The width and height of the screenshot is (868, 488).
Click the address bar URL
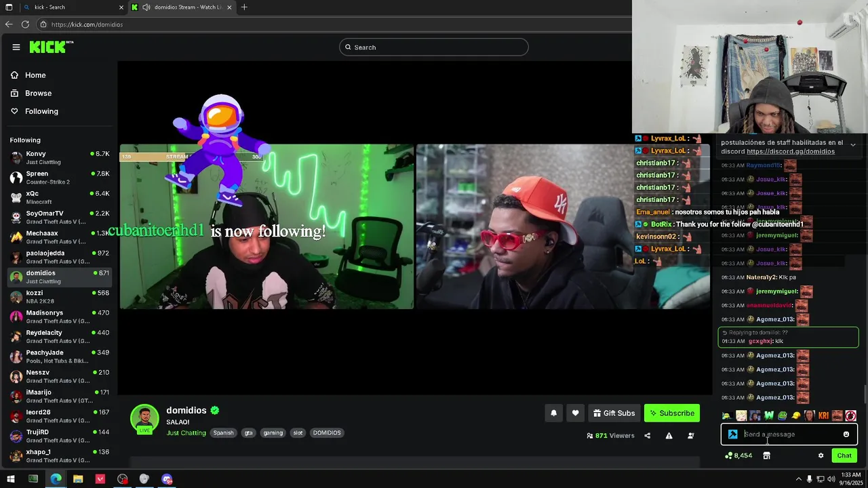click(87, 24)
